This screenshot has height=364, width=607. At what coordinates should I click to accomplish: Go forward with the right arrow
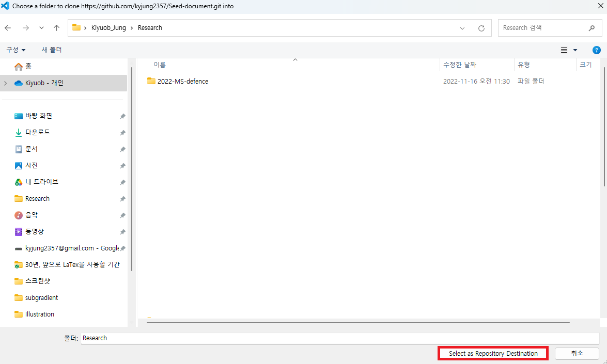pos(25,28)
